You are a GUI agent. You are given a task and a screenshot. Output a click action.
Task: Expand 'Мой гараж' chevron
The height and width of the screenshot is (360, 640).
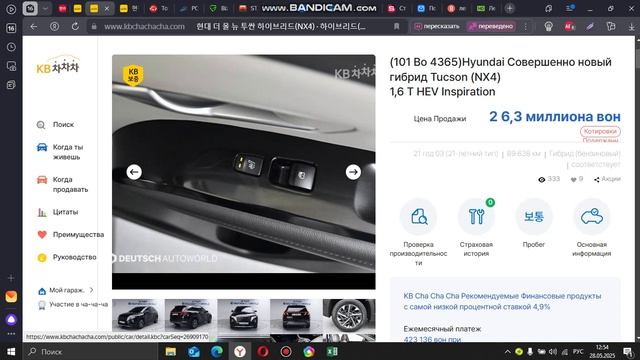pyautogui.click(x=91, y=290)
